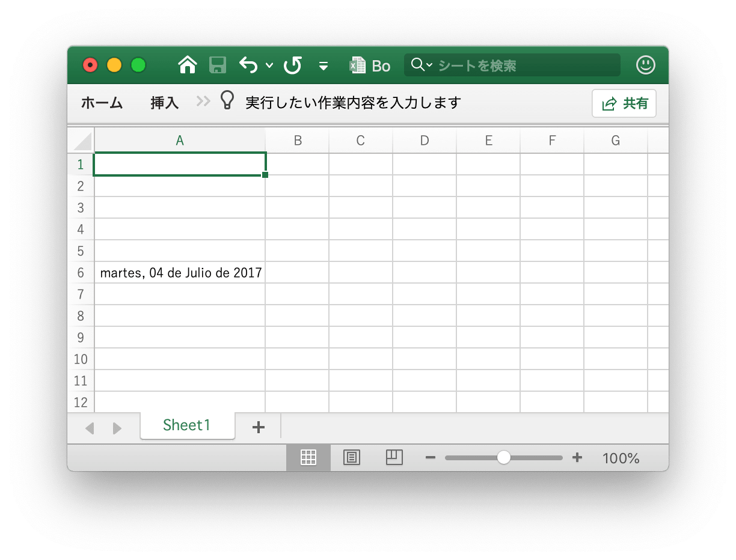This screenshot has width=736, height=560.
Task: Open the ホーム ribbon tab
Action: 101,103
